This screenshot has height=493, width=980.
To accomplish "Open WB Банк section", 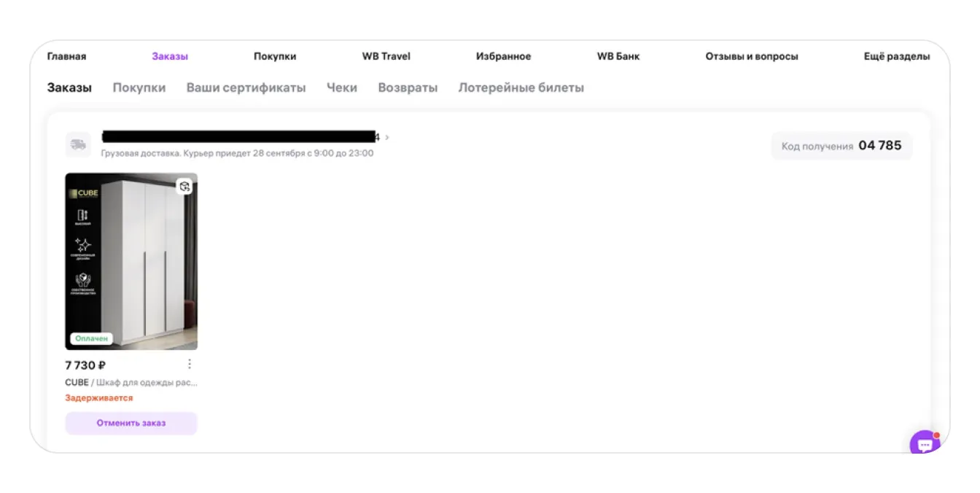I will (618, 56).
